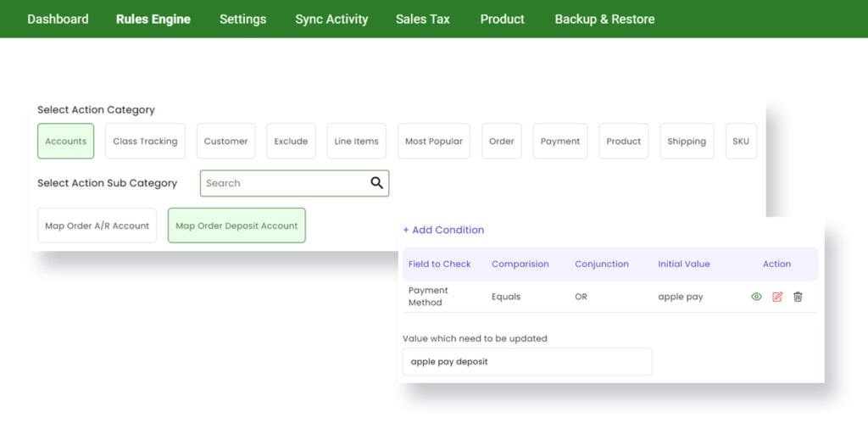Delete the apple pay condition row
The width and height of the screenshot is (868, 434).
pos(798,297)
